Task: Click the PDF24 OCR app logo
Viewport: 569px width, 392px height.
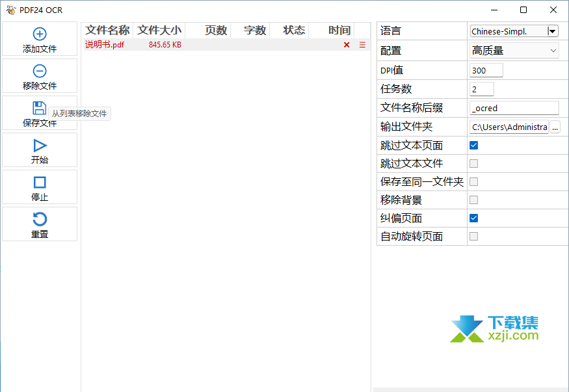Action: [11, 10]
